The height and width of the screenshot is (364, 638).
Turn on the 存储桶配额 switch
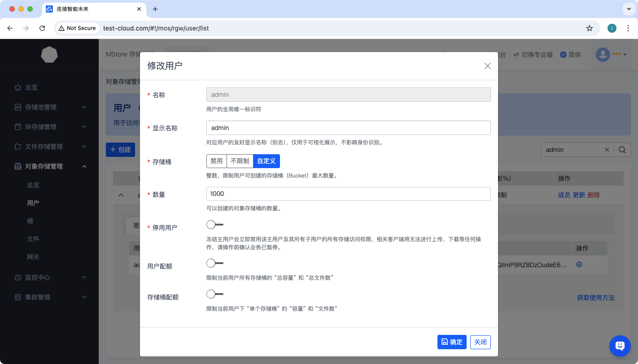215,294
